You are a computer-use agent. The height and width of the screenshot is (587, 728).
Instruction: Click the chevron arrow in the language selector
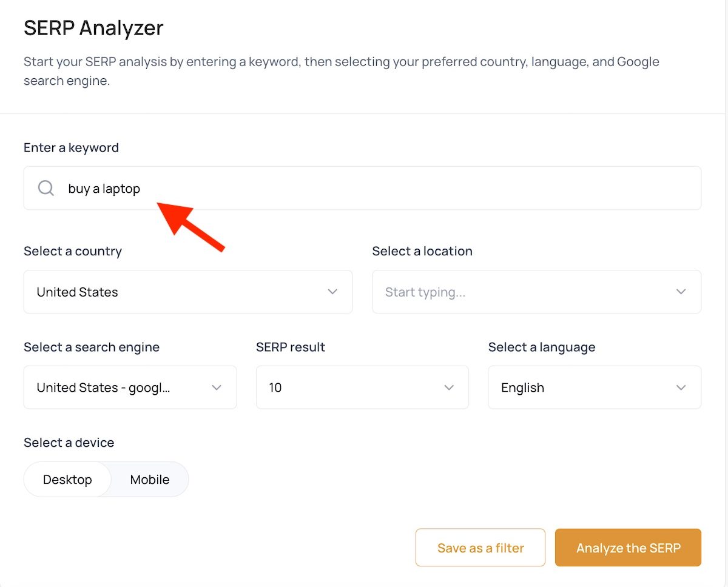point(681,387)
